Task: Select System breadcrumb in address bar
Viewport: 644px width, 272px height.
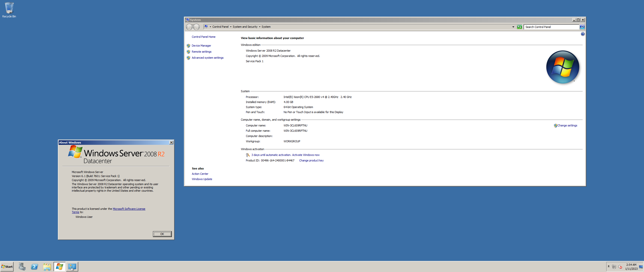Action: tap(266, 27)
